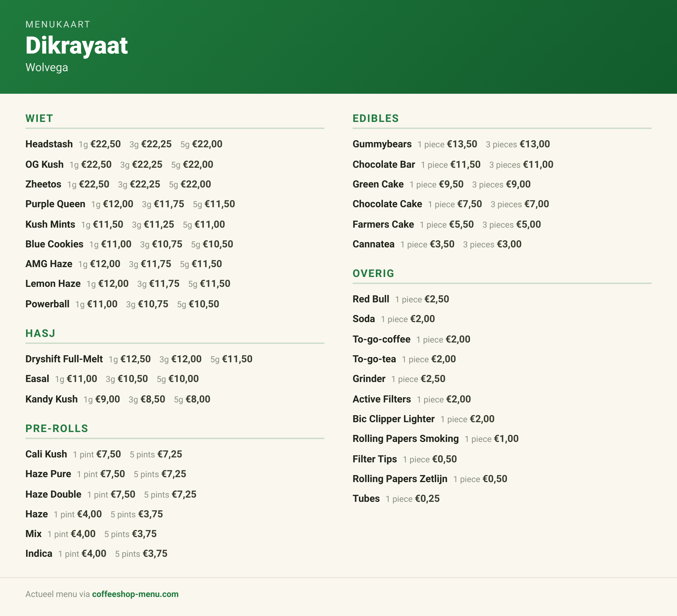Click the Active Filters item name
Image resolution: width=677 pixels, height=616 pixels.
(382, 399)
